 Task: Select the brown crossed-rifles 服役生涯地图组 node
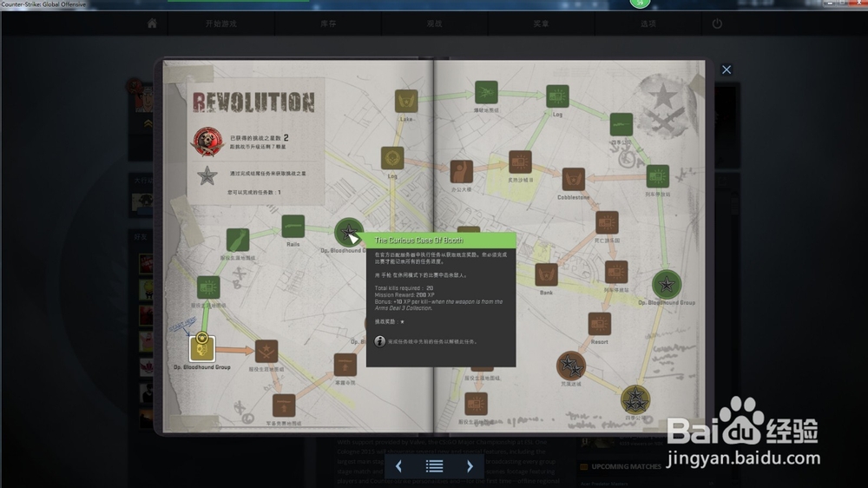(266, 351)
